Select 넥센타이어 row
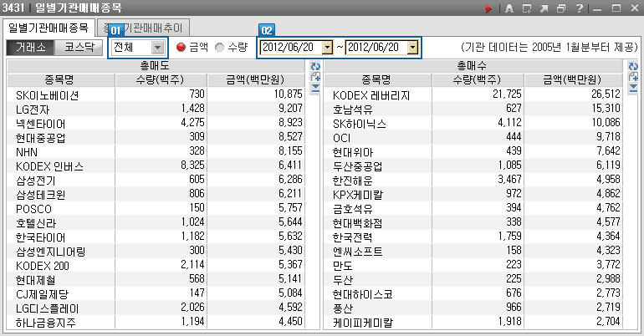The image size is (644, 336). [x=156, y=123]
